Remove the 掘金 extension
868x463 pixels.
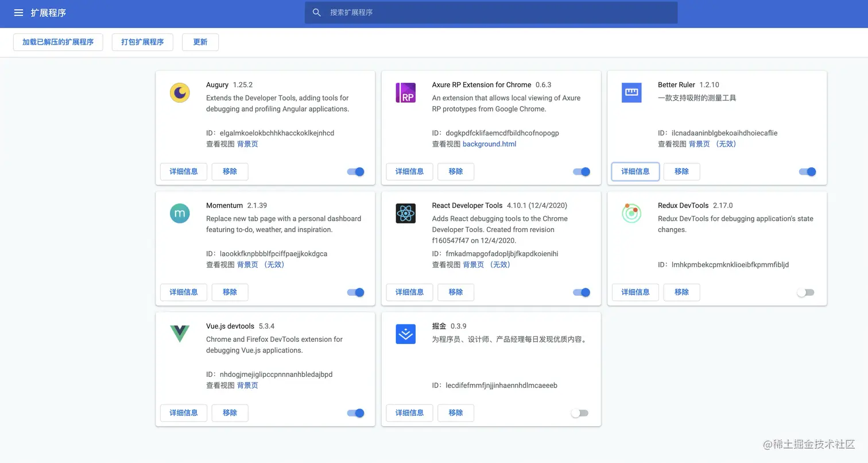[x=456, y=412]
